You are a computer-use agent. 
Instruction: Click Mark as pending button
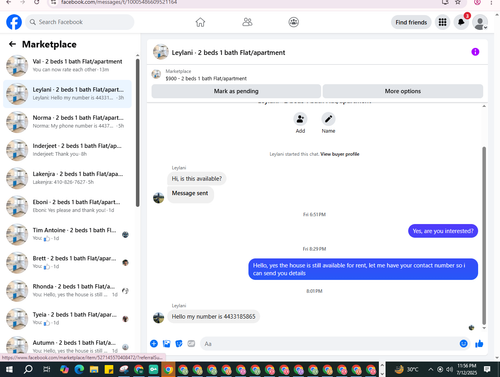pyautogui.click(x=236, y=91)
